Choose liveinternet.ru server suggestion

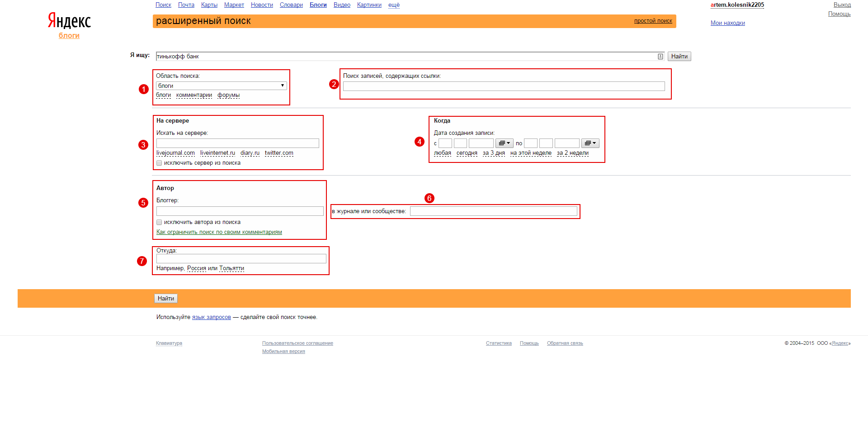(217, 153)
